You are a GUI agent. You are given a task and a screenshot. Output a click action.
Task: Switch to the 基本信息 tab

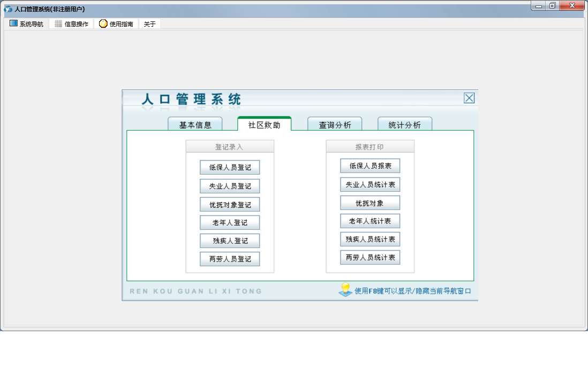[195, 124]
